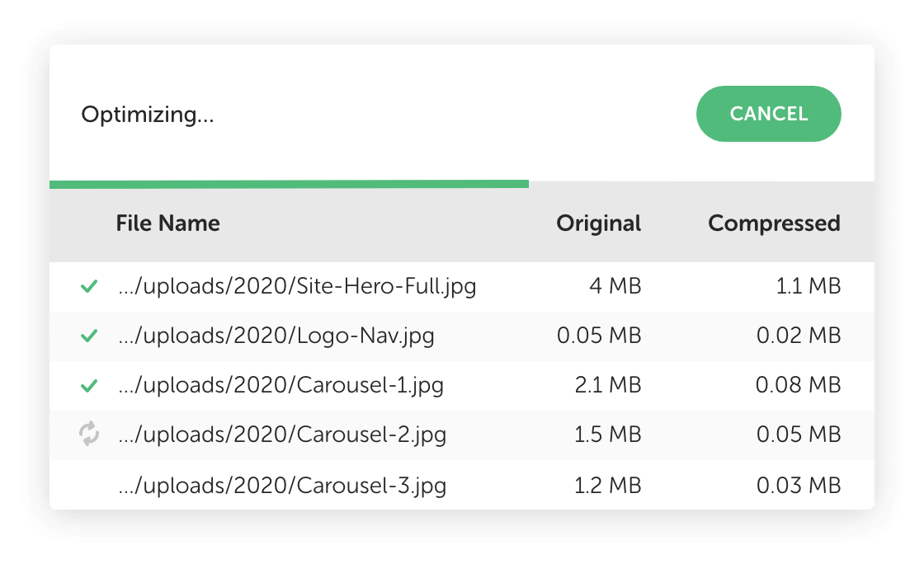Select the Site-Hero-Full.jpg file path
Image resolution: width=924 pixels, height=564 pixels.
[x=297, y=287]
